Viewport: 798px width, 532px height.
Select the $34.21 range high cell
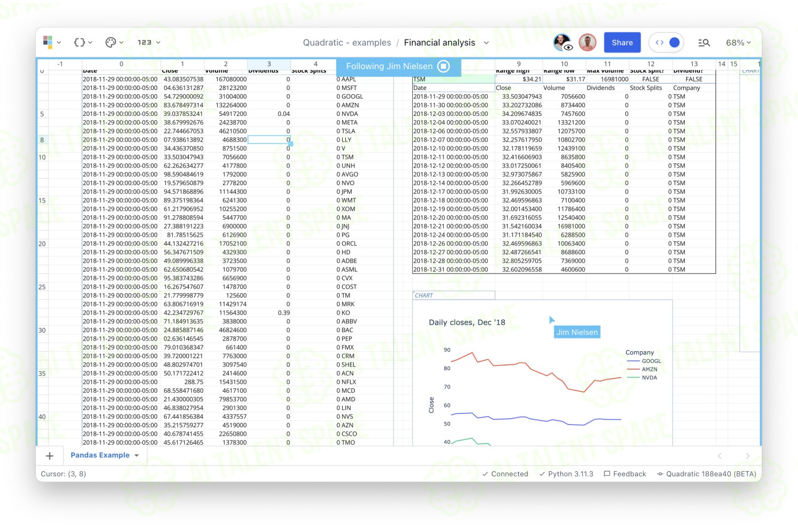[519, 79]
